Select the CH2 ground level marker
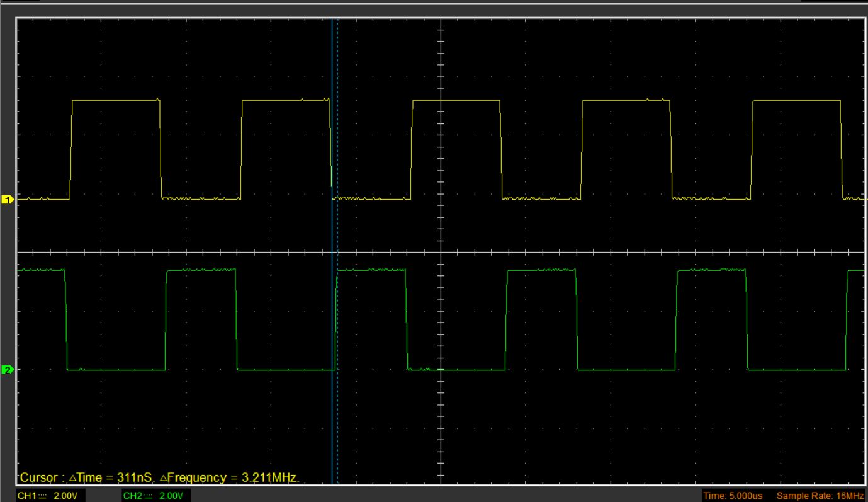 [8, 370]
